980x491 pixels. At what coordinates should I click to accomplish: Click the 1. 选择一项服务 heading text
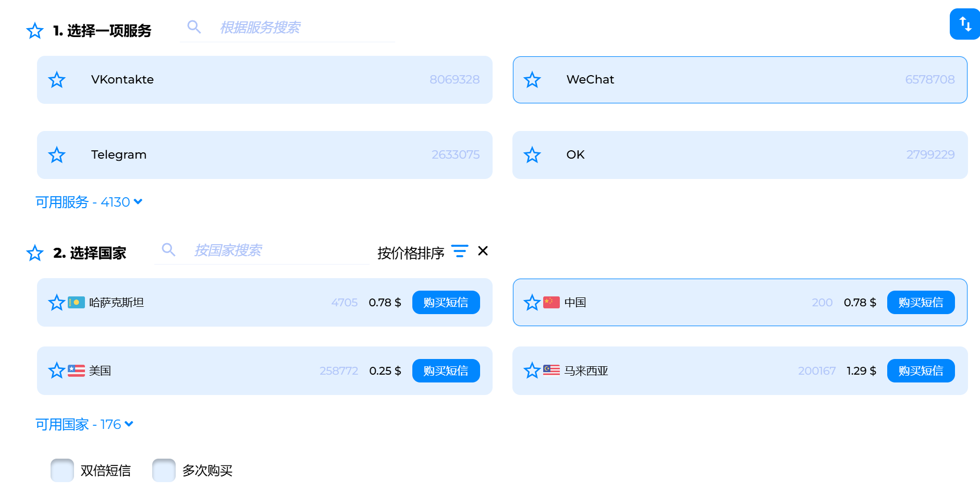(x=102, y=31)
